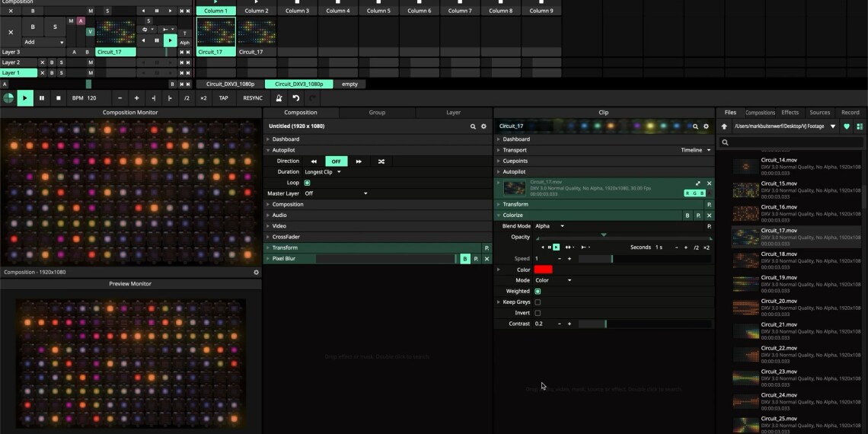Enable the Invert checkbox

coord(538,313)
